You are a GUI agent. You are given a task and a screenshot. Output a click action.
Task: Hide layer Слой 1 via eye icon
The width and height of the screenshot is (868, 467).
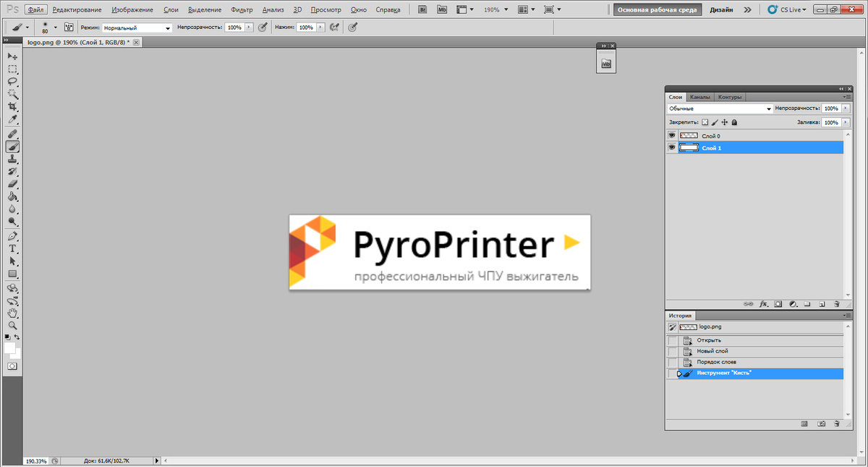[x=672, y=148]
